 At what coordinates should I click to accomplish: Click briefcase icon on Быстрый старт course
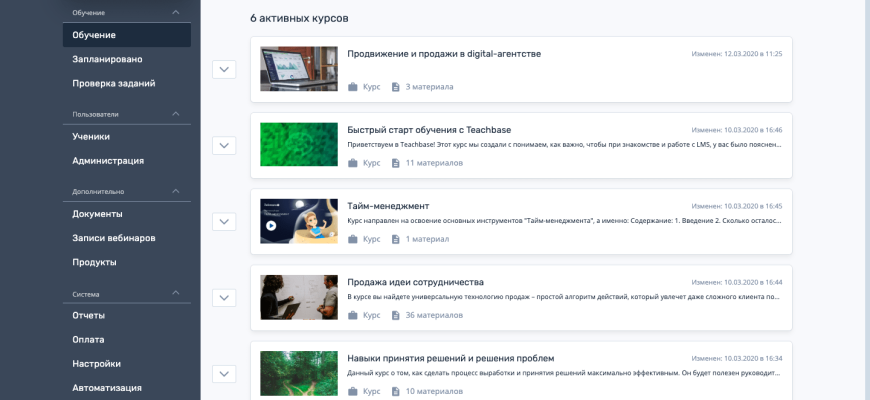352,163
